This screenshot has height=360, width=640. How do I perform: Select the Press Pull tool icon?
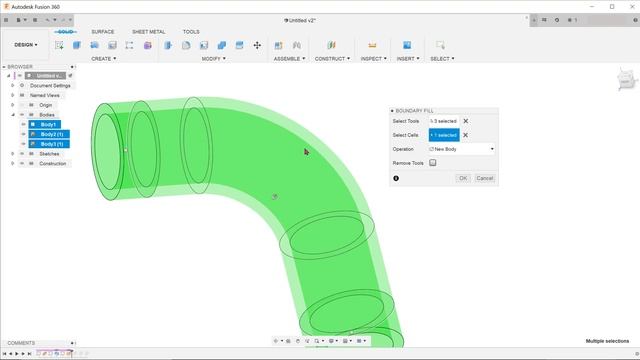click(x=168, y=45)
